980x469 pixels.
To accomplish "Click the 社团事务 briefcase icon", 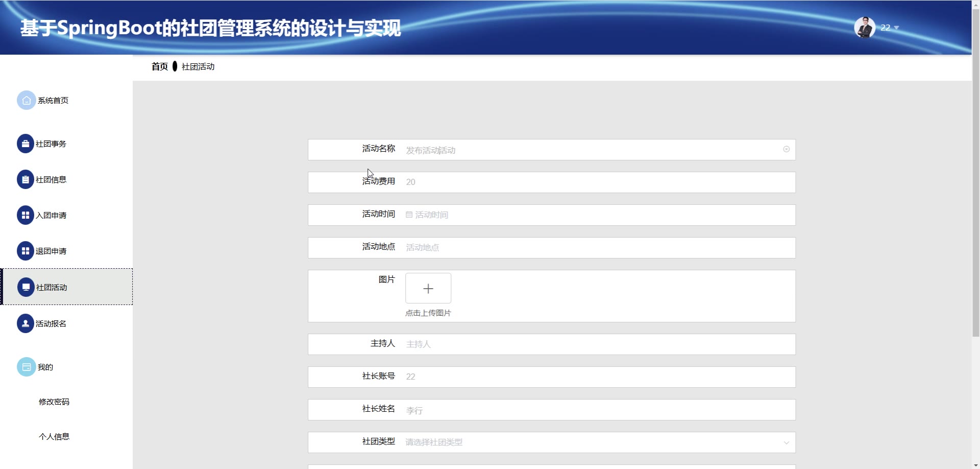I will click(26, 144).
